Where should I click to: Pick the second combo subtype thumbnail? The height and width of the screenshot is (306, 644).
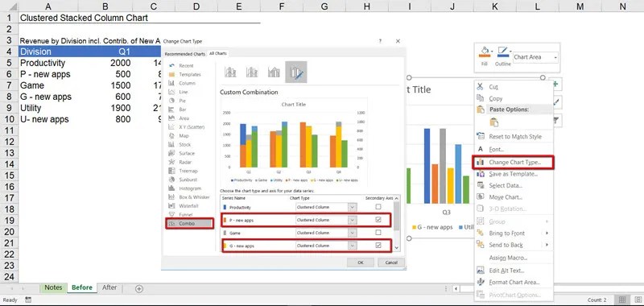pos(252,72)
